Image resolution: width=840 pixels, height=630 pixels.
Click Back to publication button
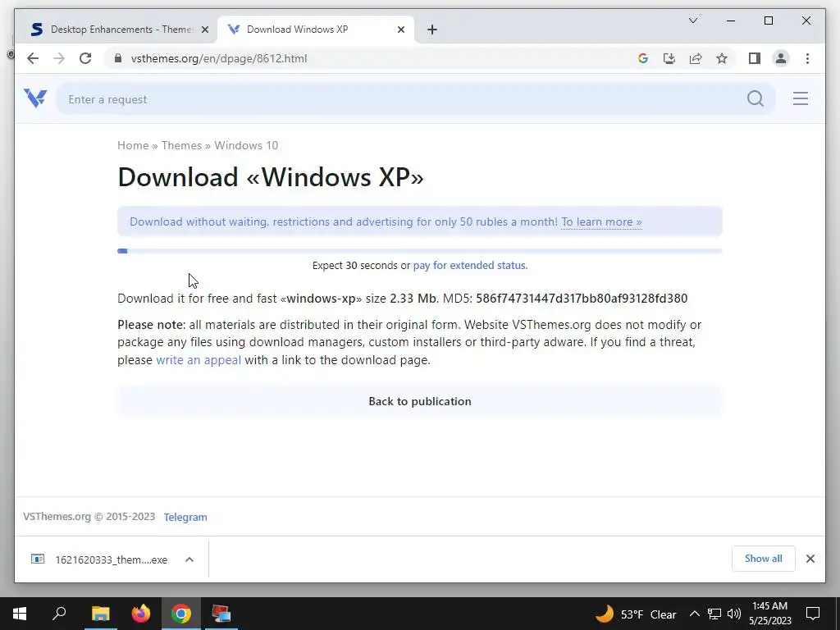[x=420, y=401]
